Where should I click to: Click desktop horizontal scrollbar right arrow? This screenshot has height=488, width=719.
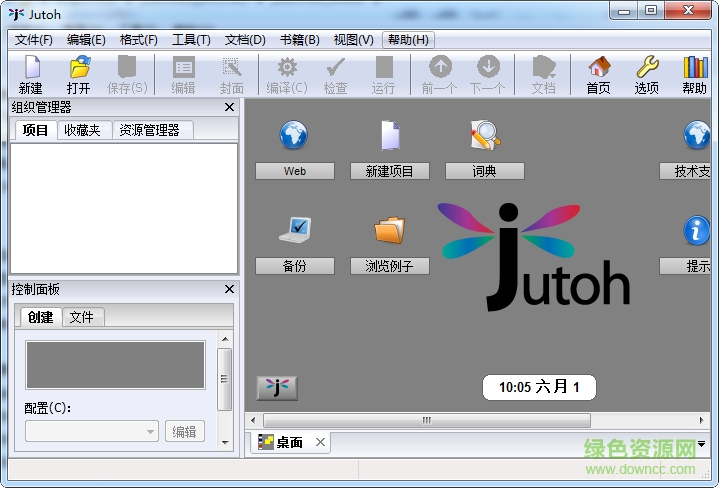pos(702,420)
